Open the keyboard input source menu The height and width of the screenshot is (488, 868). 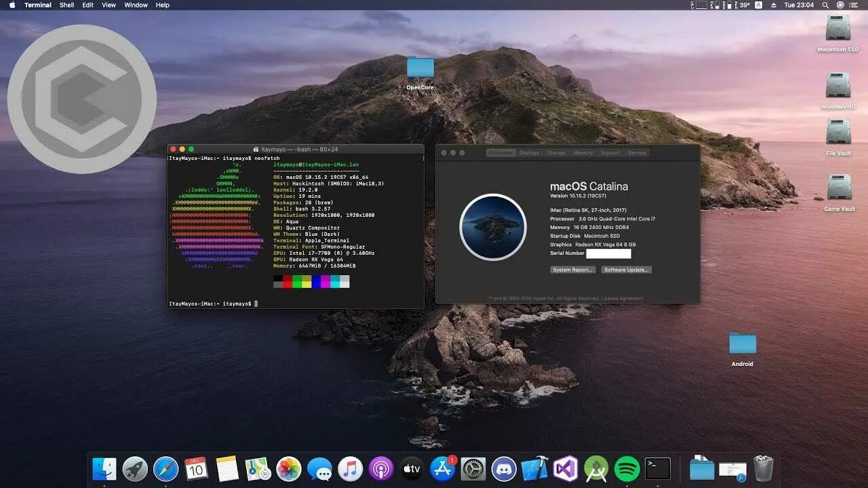coord(758,5)
